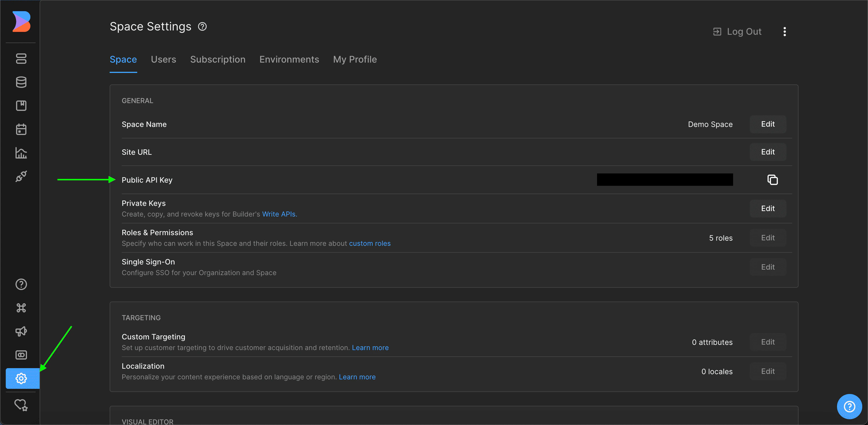Click help icon next to Space Settings title
This screenshot has height=425, width=868.
coord(202,27)
